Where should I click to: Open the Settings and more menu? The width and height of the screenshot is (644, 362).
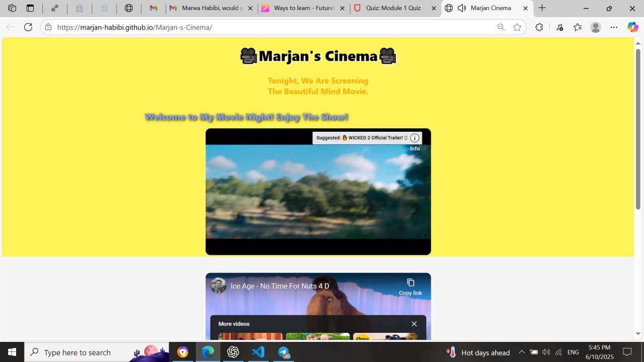pos(614,27)
